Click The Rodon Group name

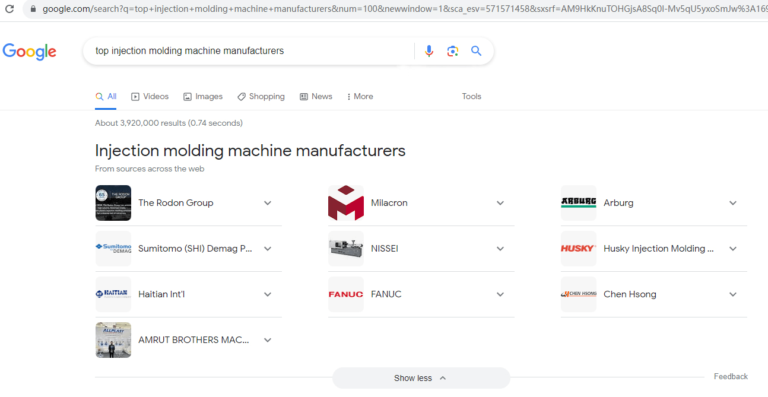coord(176,203)
